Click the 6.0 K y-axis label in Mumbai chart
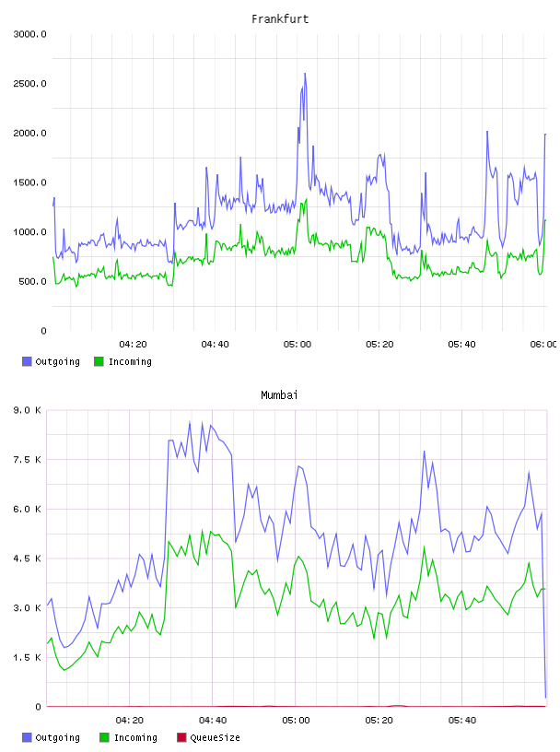 coord(28,509)
